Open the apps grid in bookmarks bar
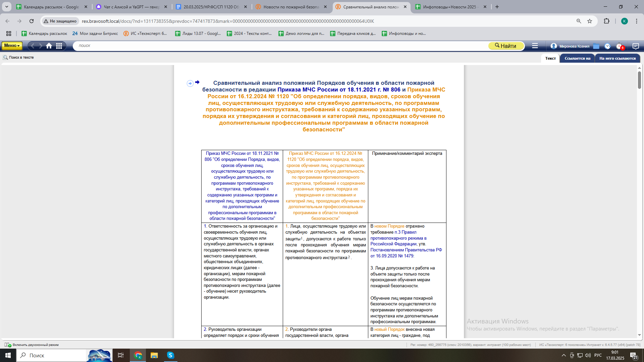 [x=9, y=34]
